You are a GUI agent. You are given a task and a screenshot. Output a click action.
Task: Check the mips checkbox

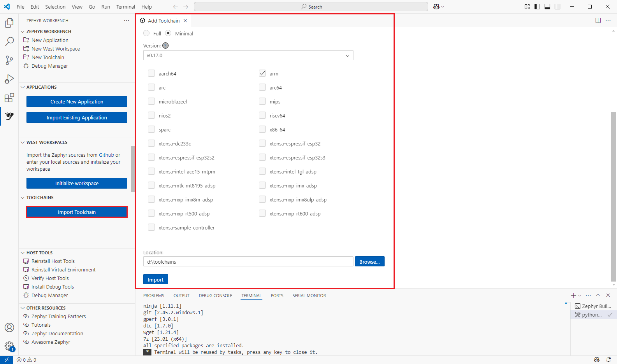(x=262, y=101)
